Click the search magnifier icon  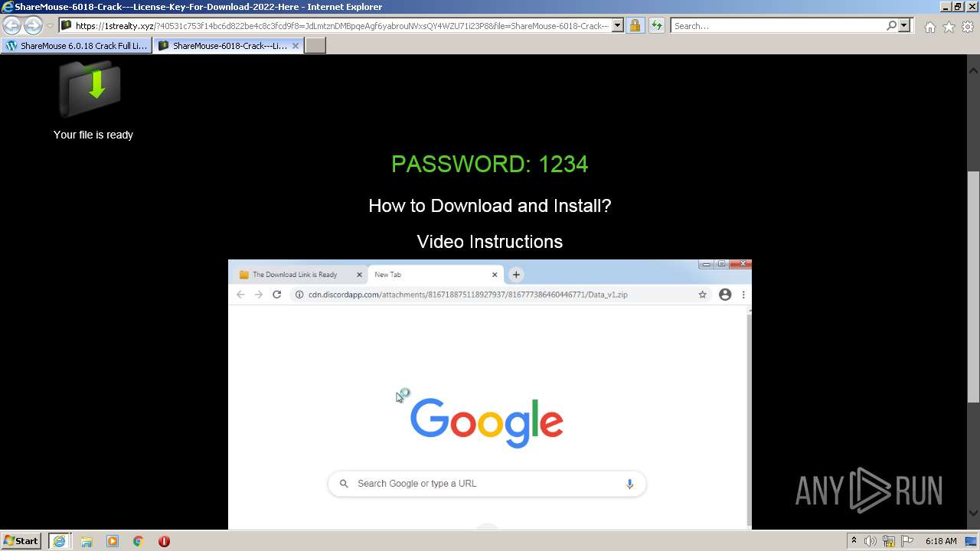click(891, 26)
